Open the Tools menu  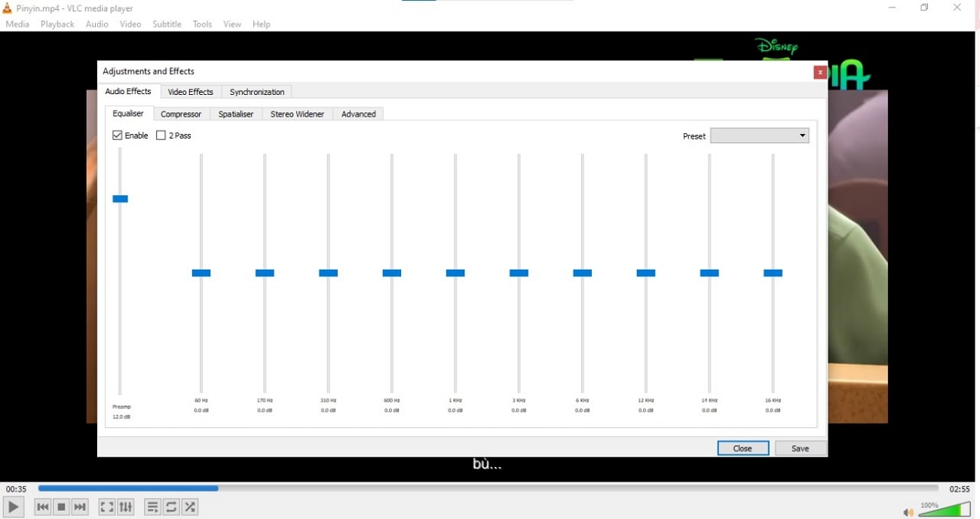point(202,24)
